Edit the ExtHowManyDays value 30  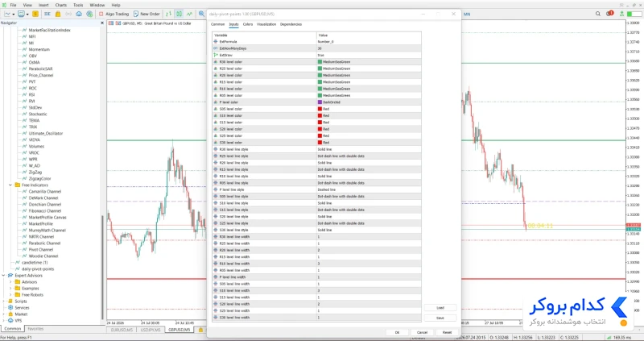point(369,48)
